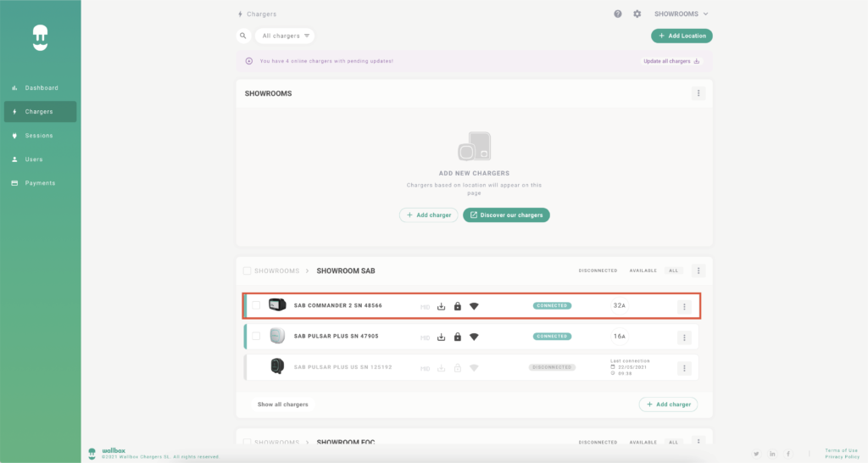Click the pending updates notification icon
The height and width of the screenshot is (463, 868).
tap(249, 61)
